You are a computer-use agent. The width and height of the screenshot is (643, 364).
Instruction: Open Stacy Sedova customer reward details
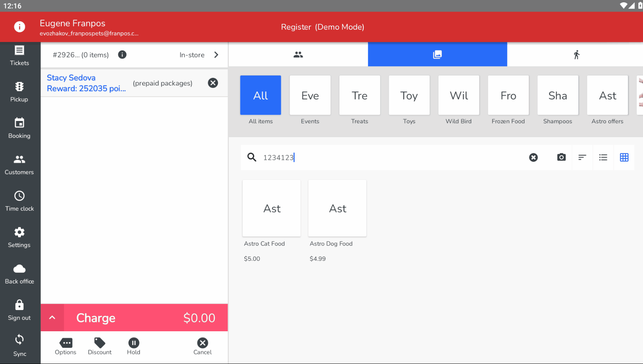(x=86, y=83)
